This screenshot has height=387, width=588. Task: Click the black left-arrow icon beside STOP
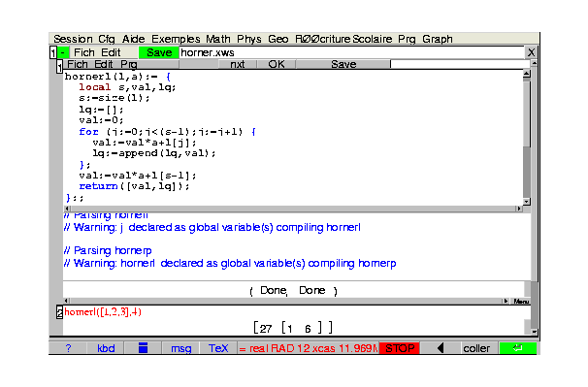(441, 348)
